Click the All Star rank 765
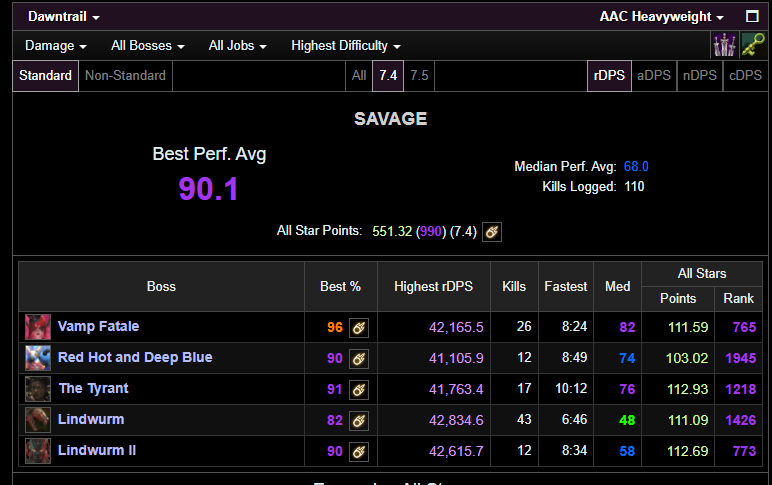This screenshot has height=485, width=772. coord(744,327)
